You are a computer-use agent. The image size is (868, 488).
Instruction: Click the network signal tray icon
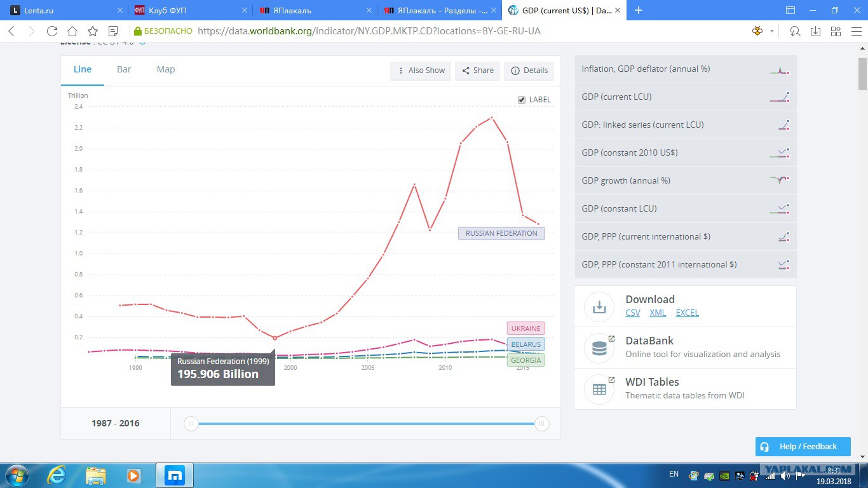[771, 475]
